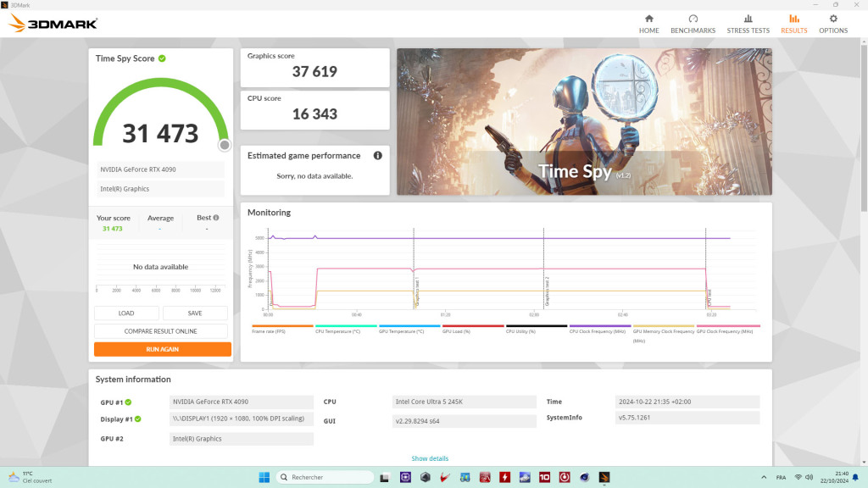Open the Windows Start menu
Screen dimensions: 868x488
[264, 477]
